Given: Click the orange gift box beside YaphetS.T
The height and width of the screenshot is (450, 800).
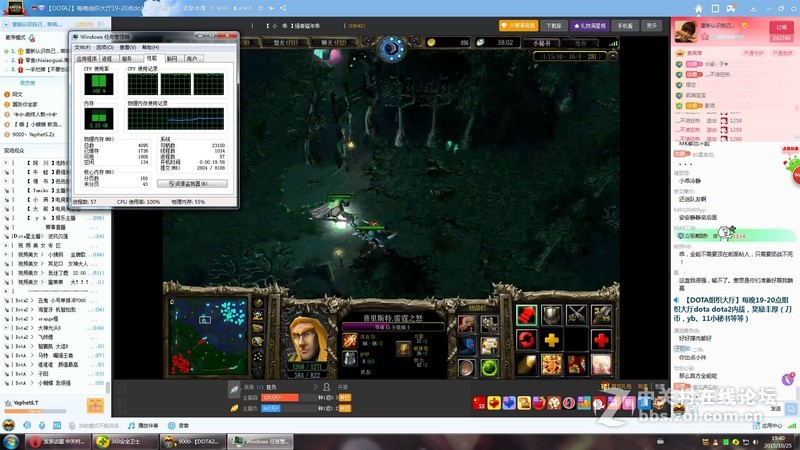Looking at the screenshot, I should point(95,406).
